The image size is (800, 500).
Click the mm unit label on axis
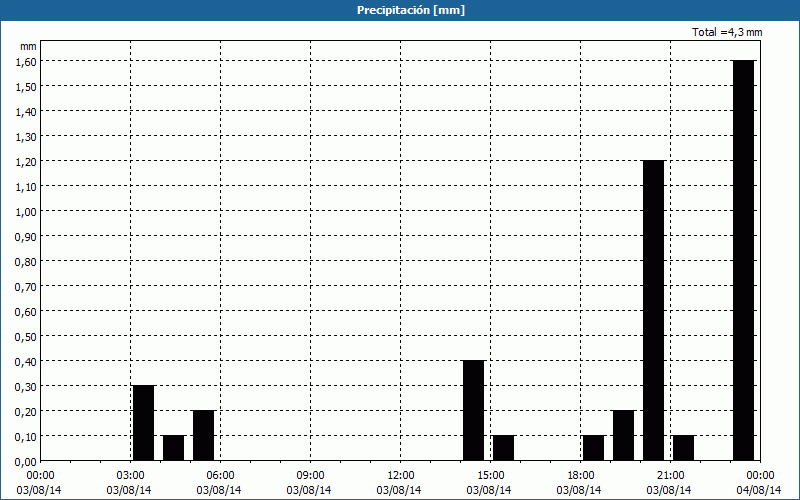point(29,46)
